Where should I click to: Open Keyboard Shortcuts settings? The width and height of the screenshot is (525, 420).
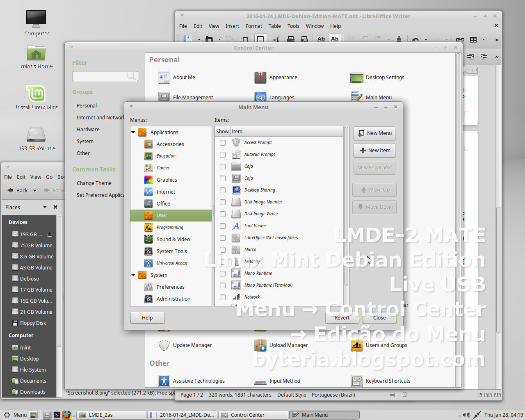356,381
